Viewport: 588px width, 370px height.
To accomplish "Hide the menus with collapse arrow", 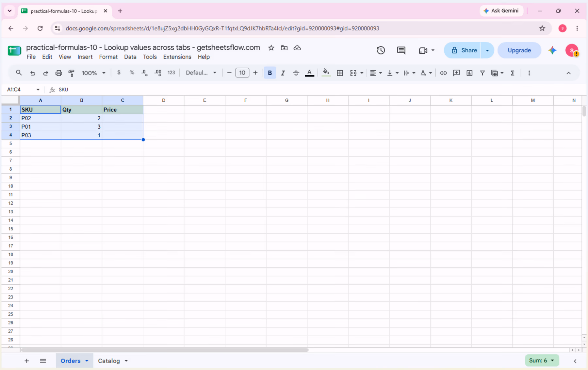I will (x=568, y=73).
